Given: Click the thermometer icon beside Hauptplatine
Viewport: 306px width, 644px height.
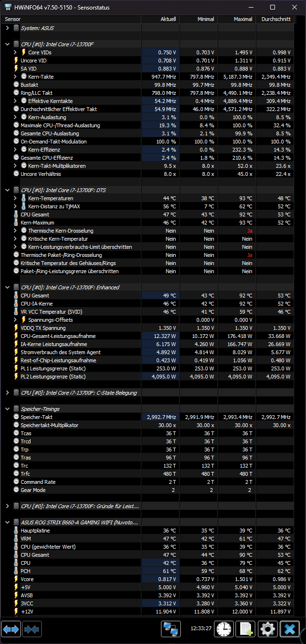Looking at the screenshot, I should [17, 531].
